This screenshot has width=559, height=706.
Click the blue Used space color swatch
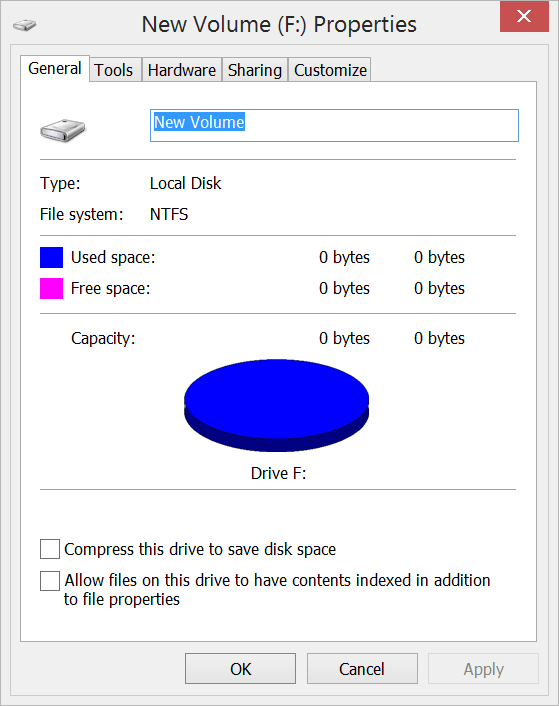pos(51,258)
